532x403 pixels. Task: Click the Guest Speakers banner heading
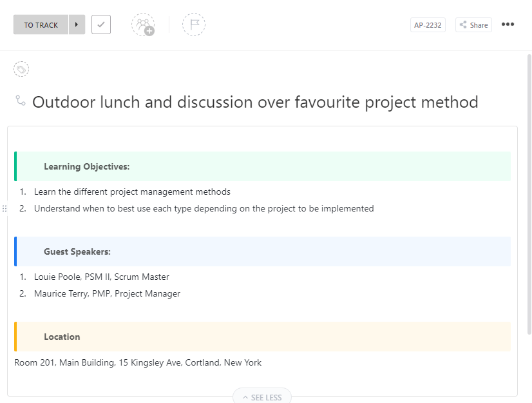coord(77,251)
